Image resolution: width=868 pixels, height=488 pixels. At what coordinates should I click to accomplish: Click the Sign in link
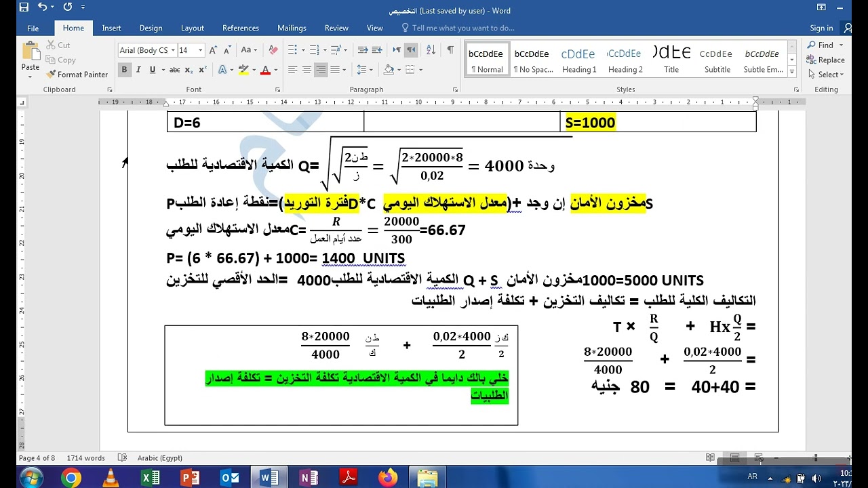pos(821,28)
